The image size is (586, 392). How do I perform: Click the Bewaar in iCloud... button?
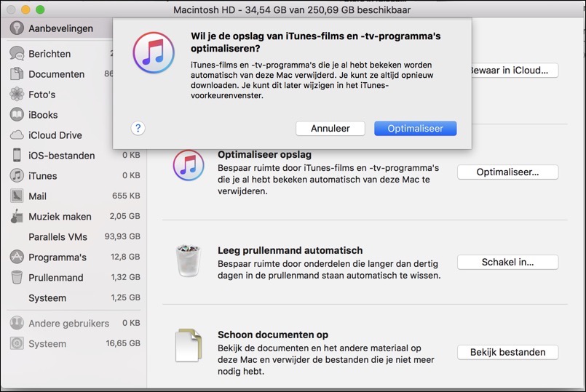click(x=513, y=70)
